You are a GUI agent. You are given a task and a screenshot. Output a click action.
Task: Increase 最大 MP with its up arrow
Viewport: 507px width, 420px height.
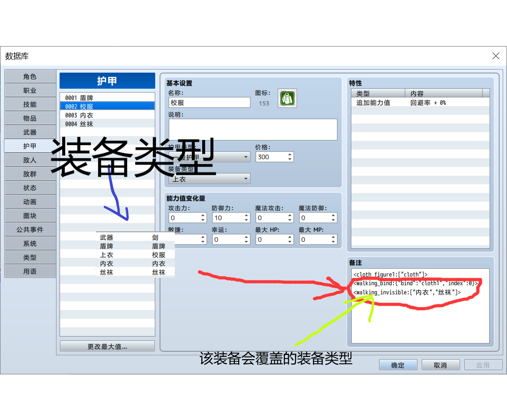pyautogui.click(x=334, y=237)
